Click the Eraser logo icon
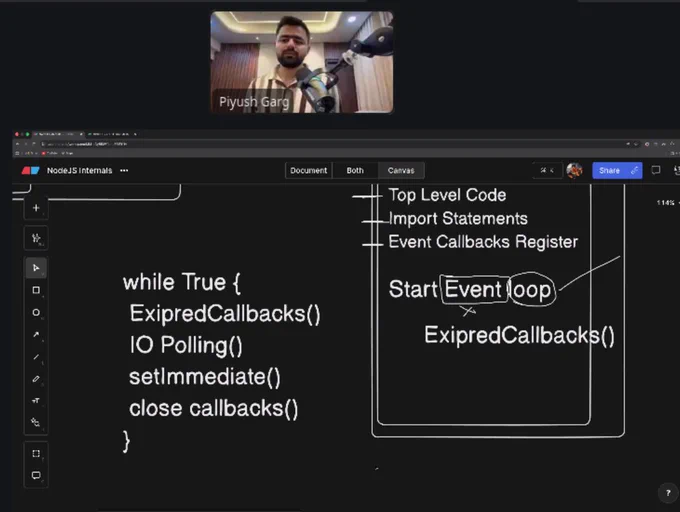This screenshot has height=512, width=680. tap(30, 170)
